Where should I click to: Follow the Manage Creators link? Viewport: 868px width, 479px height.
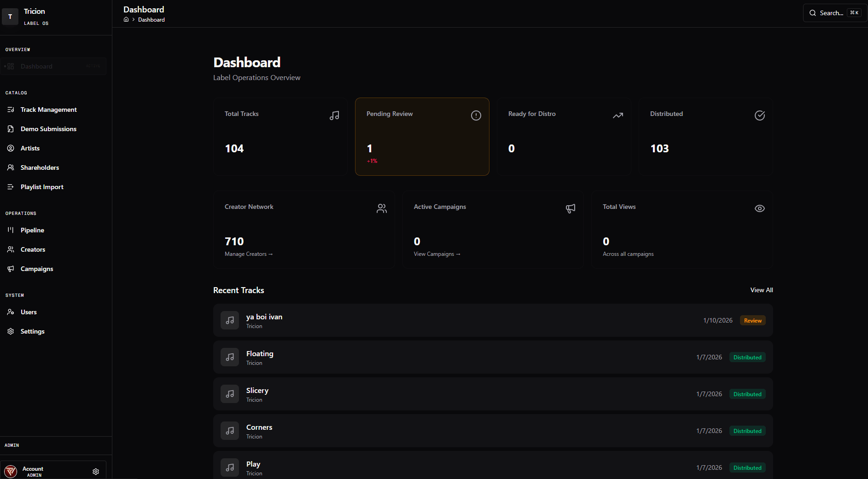point(248,254)
